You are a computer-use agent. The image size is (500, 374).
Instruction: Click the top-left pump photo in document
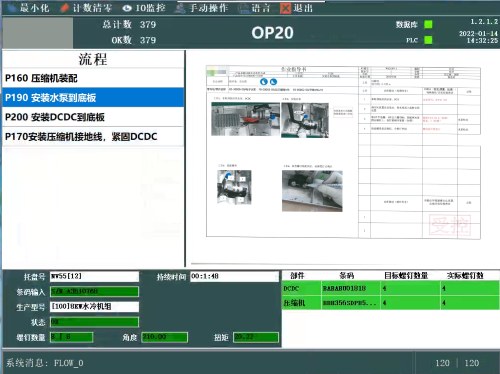coord(245,119)
